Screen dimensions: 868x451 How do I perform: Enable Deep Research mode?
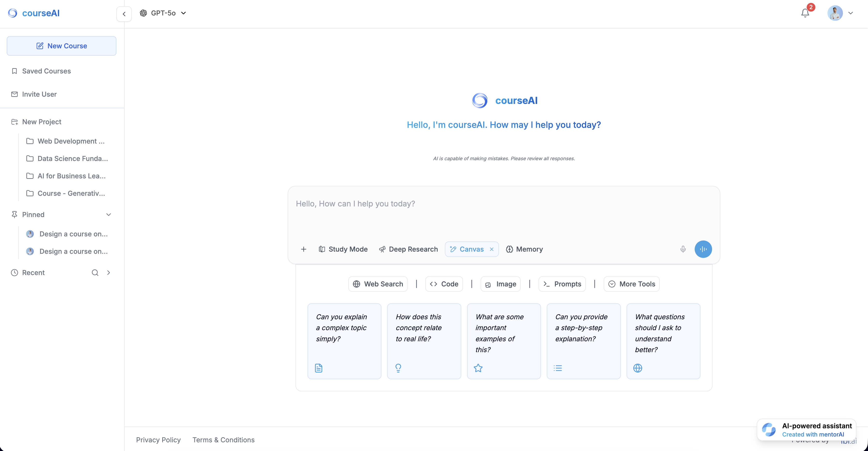point(408,249)
